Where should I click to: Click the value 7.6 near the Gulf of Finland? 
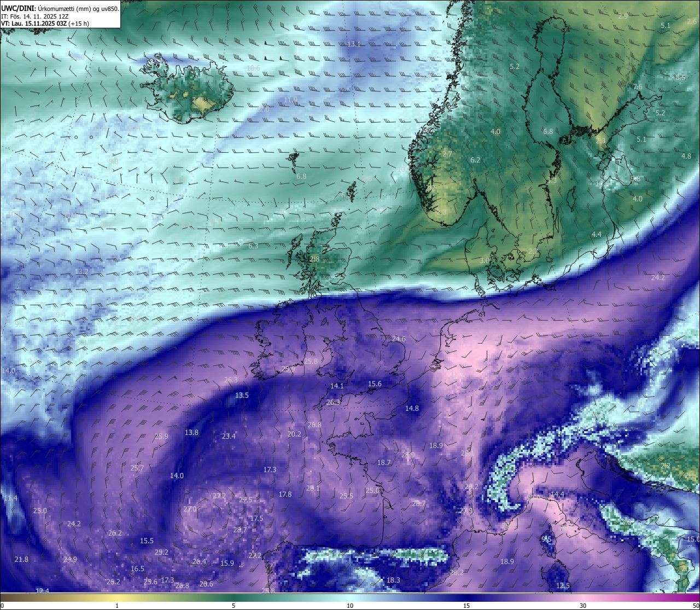(638, 87)
